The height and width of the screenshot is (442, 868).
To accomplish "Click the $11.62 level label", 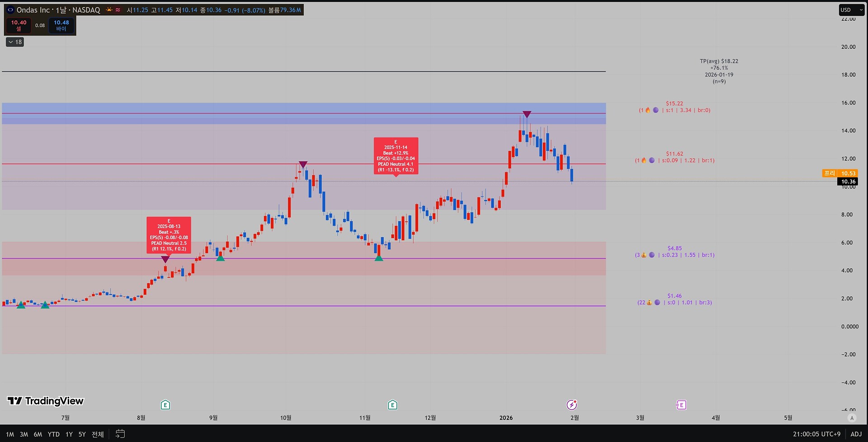I will click(x=675, y=157).
